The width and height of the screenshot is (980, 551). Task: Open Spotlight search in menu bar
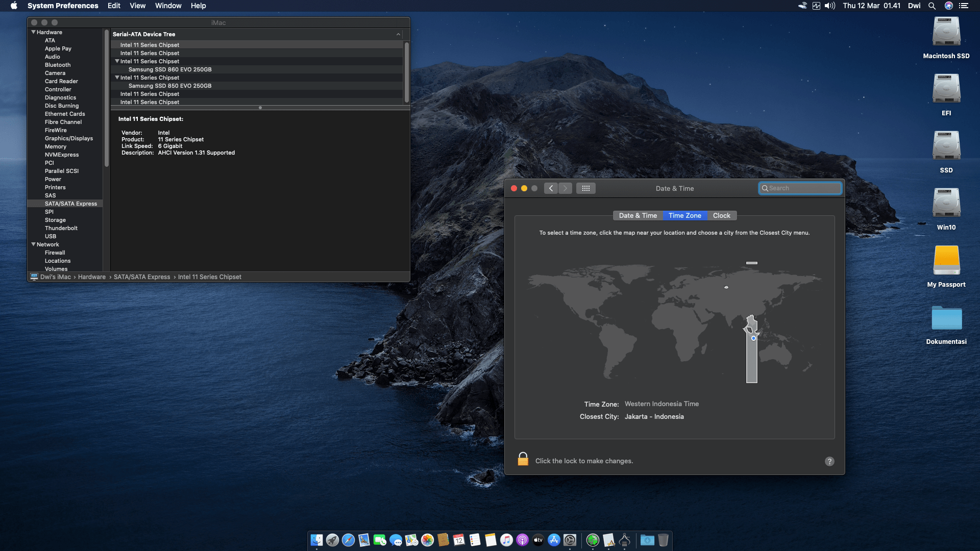click(932, 6)
